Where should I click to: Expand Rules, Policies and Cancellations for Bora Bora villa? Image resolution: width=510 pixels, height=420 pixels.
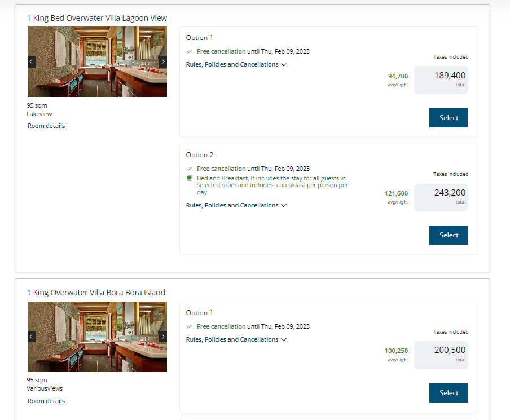pyautogui.click(x=236, y=339)
